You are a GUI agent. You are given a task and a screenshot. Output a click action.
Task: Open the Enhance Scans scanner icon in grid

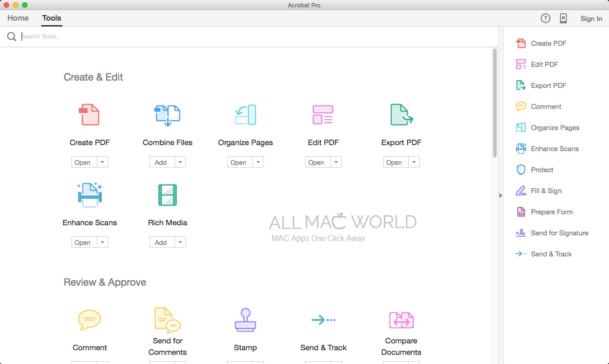[x=90, y=195]
